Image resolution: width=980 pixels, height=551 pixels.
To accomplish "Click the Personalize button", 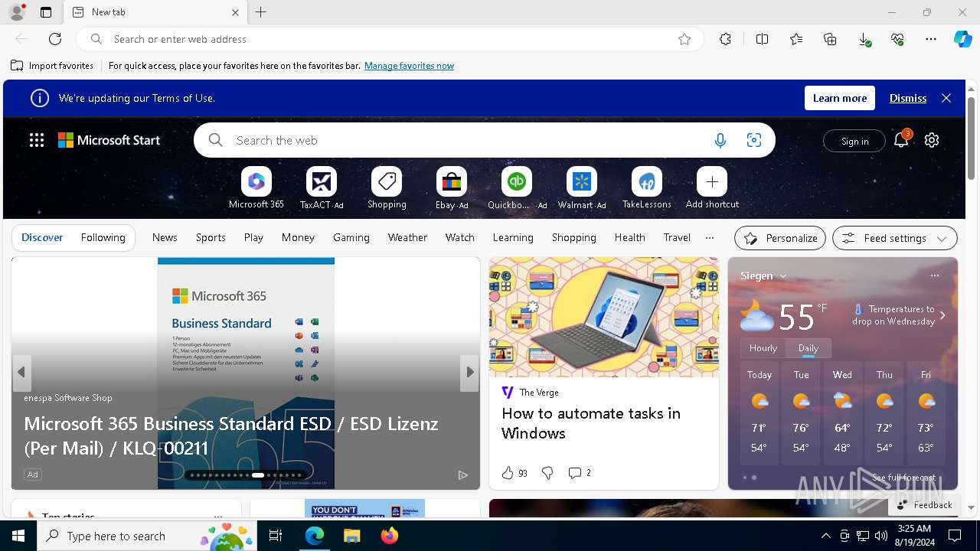I will coord(780,238).
